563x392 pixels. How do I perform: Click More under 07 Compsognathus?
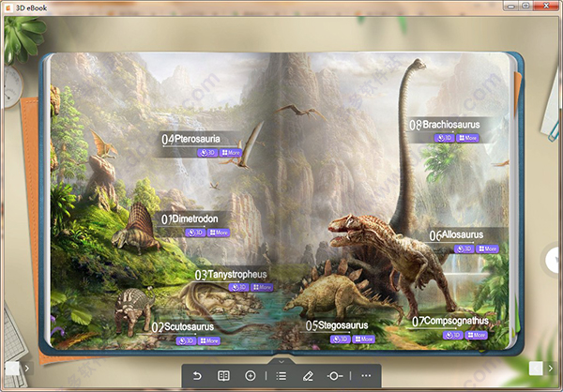click(476, 336)
